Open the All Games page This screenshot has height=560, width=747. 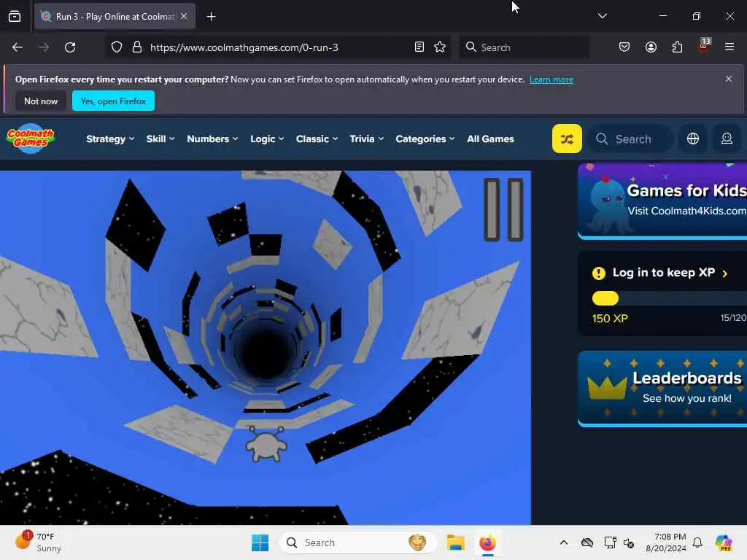(x=490, y=139)
